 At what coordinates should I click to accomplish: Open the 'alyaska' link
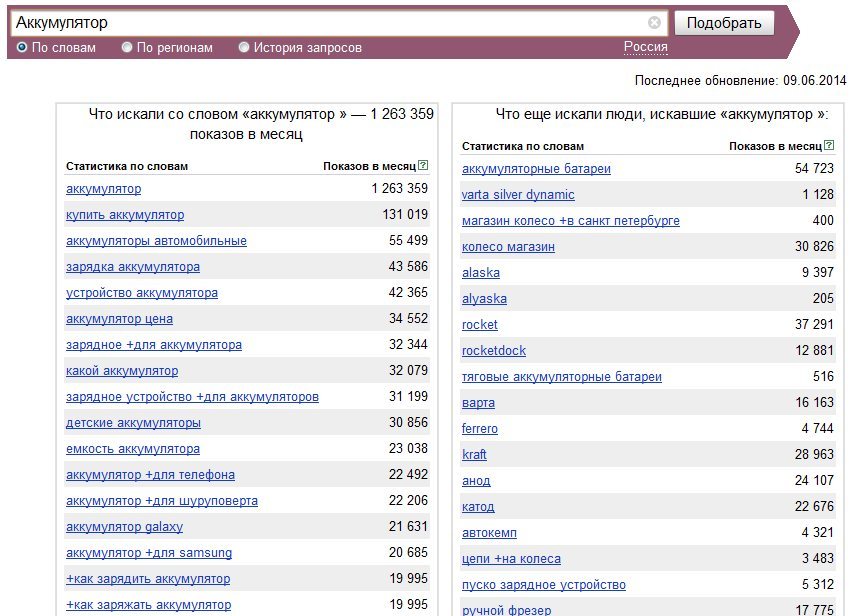[x=484, y=299]
